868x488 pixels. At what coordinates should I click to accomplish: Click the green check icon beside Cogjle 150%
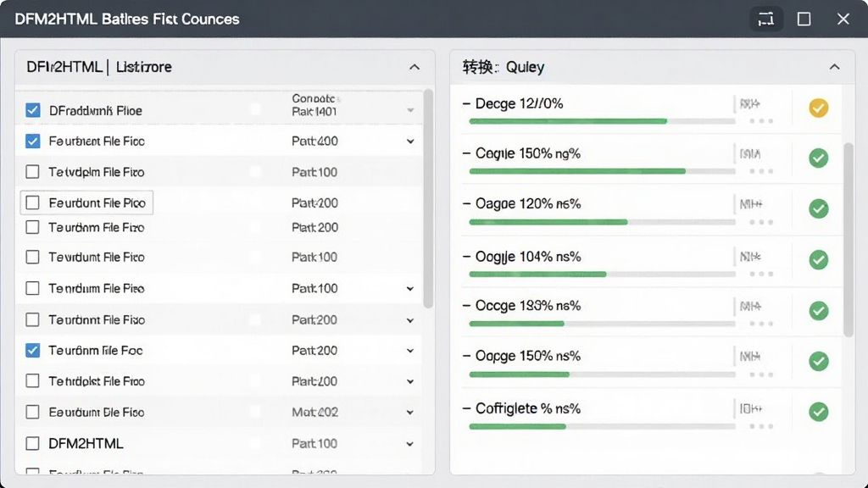tap(818, 158)
